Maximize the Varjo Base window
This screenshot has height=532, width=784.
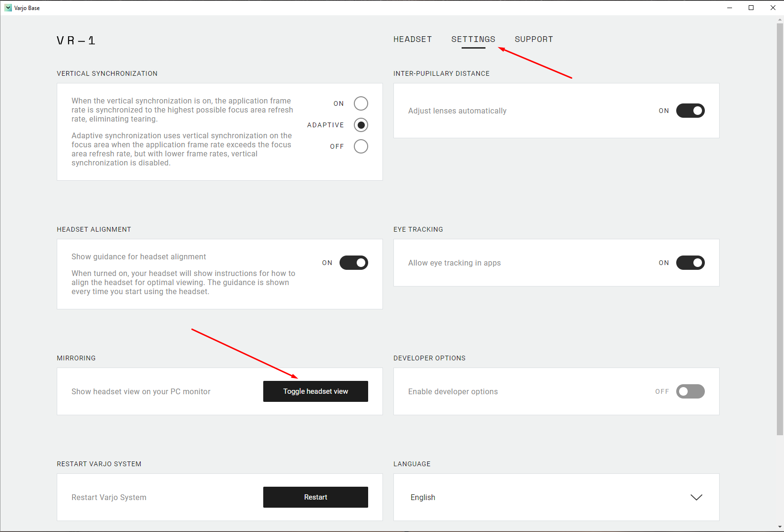point(751,8)
